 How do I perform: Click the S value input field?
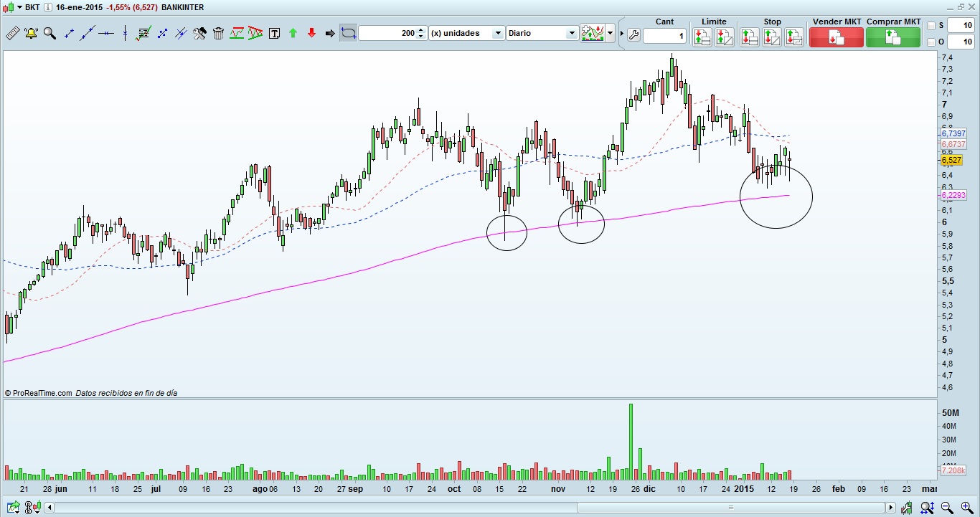click(960, 26)
